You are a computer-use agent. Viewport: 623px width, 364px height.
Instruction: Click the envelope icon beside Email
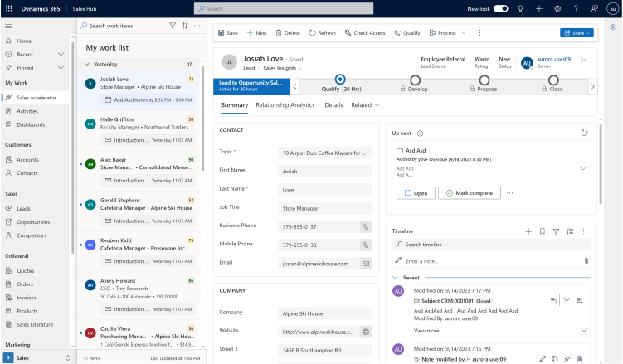[365, 263]
